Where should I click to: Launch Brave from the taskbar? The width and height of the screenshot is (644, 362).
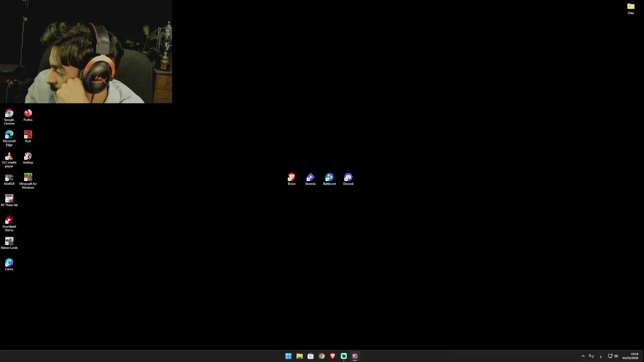(333, 356)
